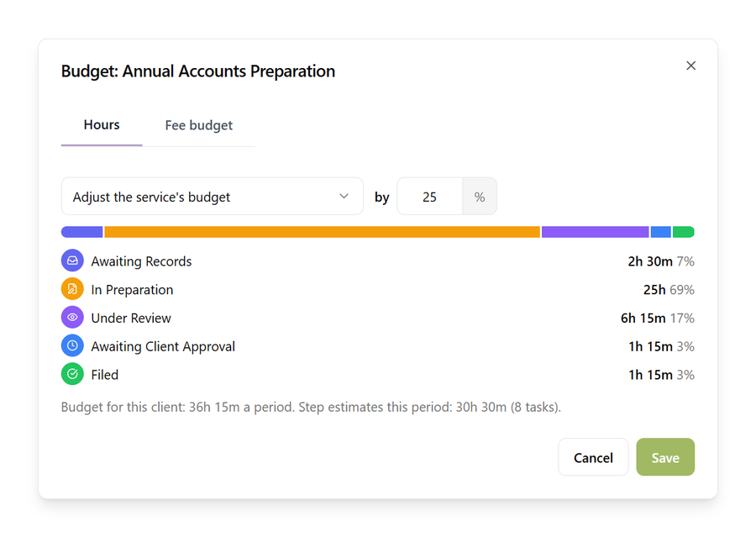Click the 2h 30m 7% value
The image size is (756, 537).
point(661,261)
